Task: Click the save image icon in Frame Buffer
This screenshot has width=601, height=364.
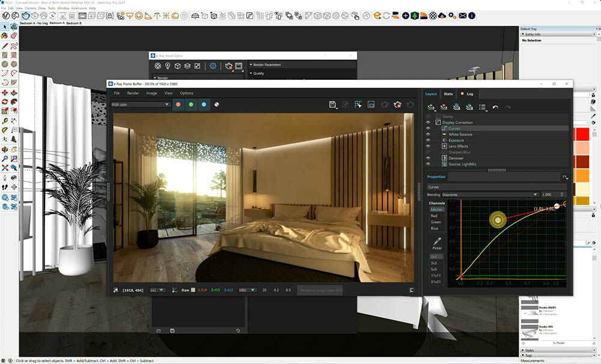Action: [x=332, y=105]
